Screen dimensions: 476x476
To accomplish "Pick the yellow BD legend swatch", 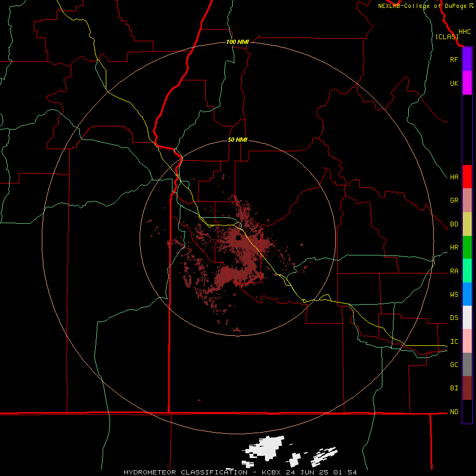I will pyautogui.click(x=467, y=224).
